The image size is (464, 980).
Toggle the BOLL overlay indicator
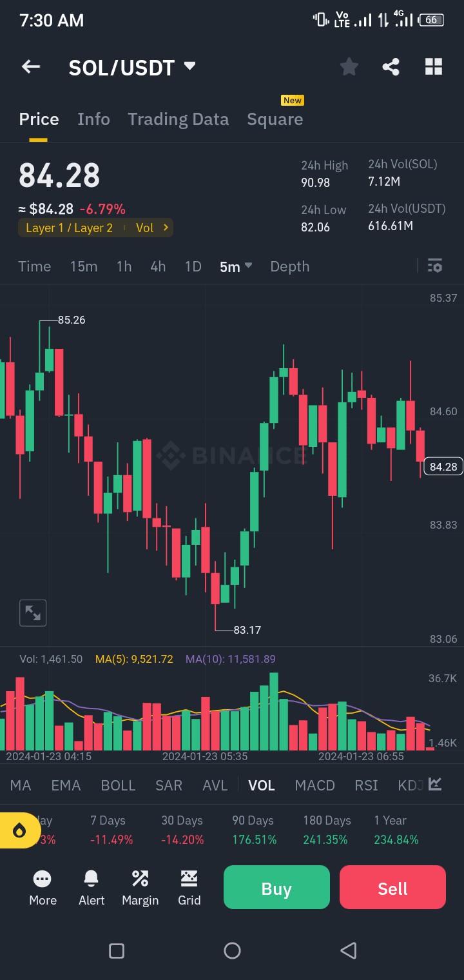[x=118, y=785]
